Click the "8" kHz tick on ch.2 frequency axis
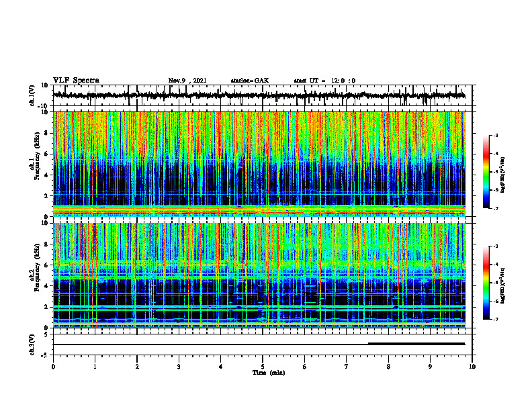This screenshot has height=411, width=532. pyautogui.click(x=47, y=244)
